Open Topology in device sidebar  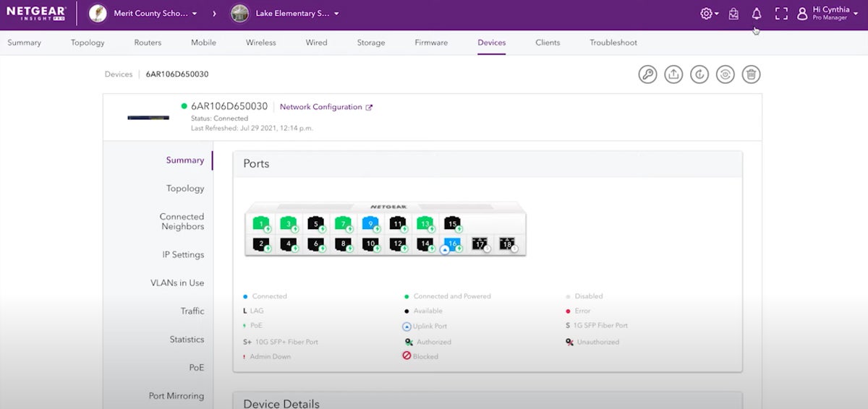185,189
